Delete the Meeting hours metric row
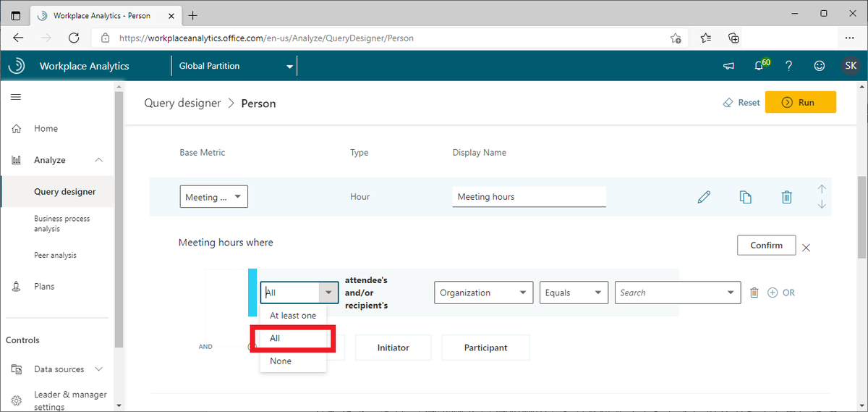 click(787, 197)
